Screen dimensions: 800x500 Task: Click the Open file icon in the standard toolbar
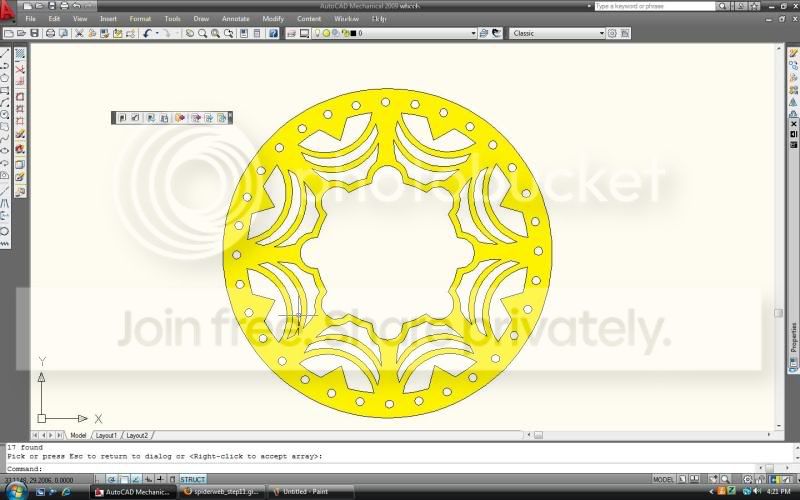21,33
